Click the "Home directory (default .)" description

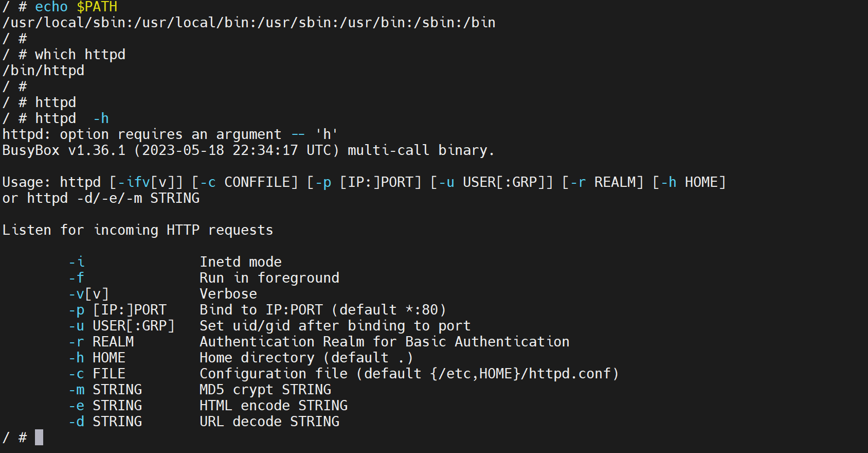point(306,358)
